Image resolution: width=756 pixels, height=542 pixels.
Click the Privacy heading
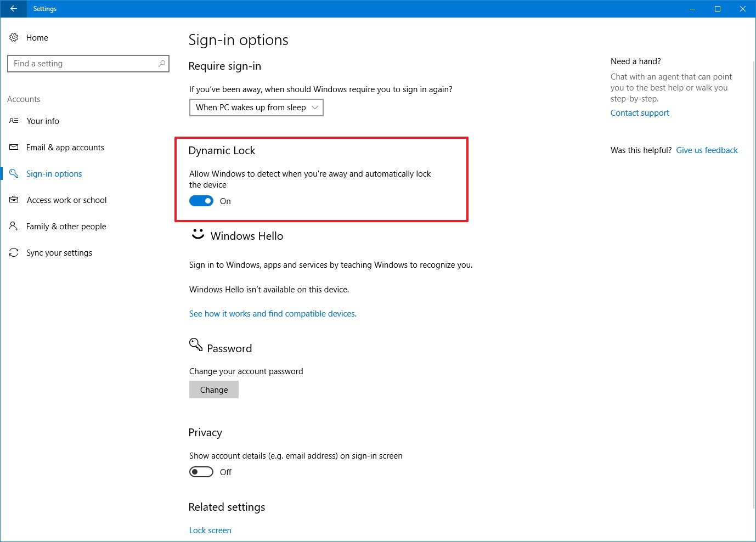coord(205,432)
